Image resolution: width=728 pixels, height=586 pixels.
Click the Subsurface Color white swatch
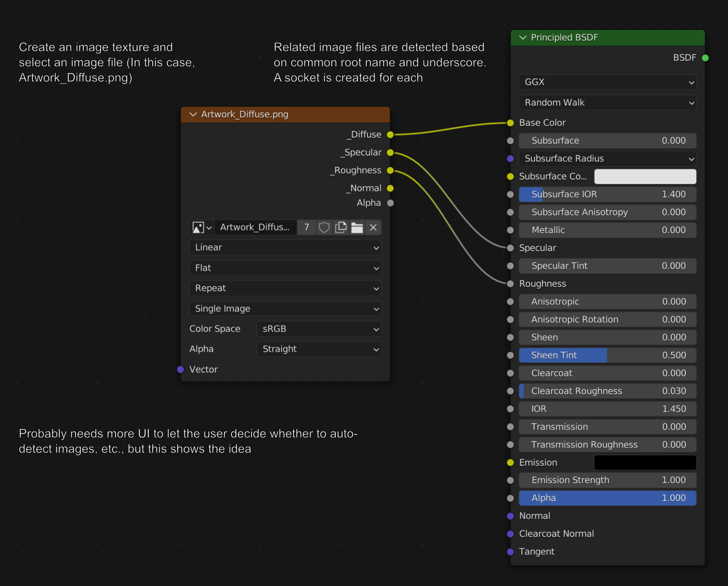point(645,176)
